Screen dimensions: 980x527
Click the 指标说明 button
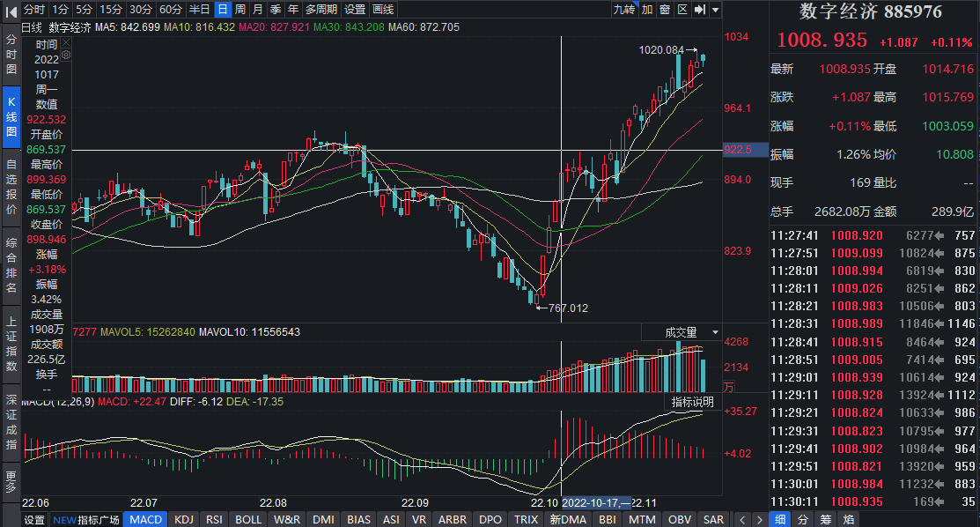(x=692, y=402)
